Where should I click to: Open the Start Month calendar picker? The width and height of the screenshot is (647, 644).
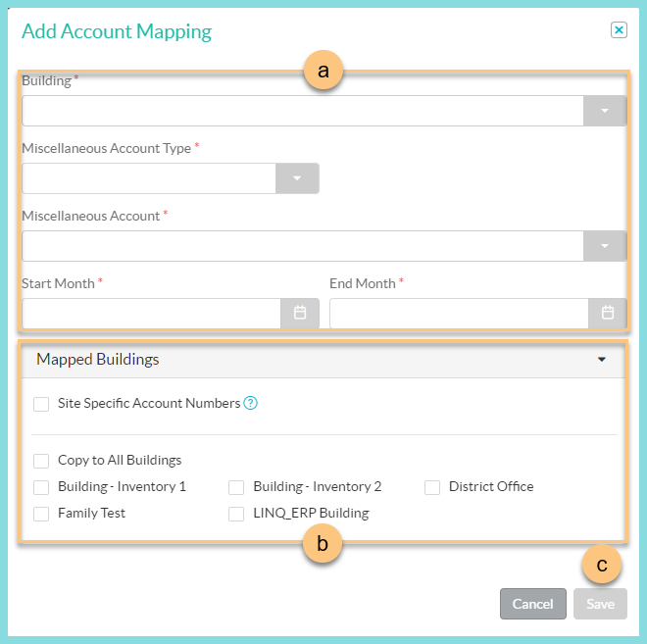tap(300, 314)
